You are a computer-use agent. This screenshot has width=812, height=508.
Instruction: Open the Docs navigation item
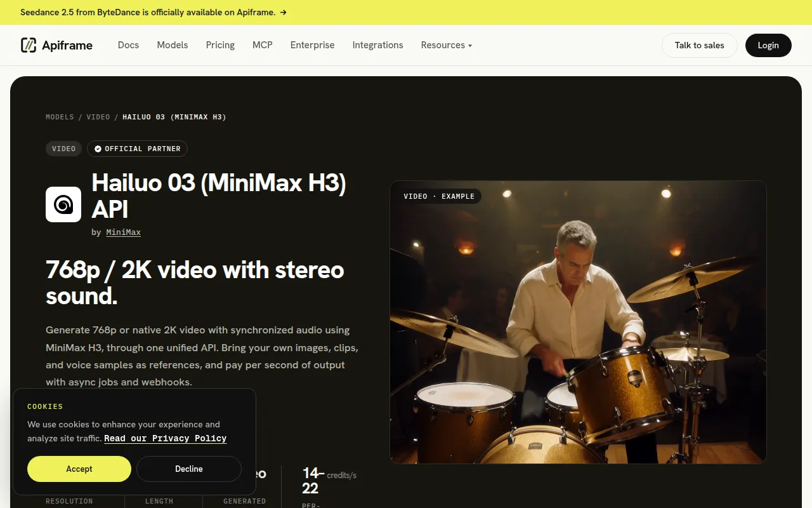coord(128,45)
